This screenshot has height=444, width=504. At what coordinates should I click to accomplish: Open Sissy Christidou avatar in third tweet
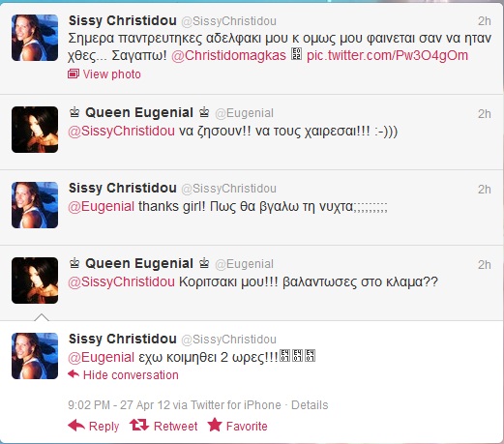click(x=35, y=205)
